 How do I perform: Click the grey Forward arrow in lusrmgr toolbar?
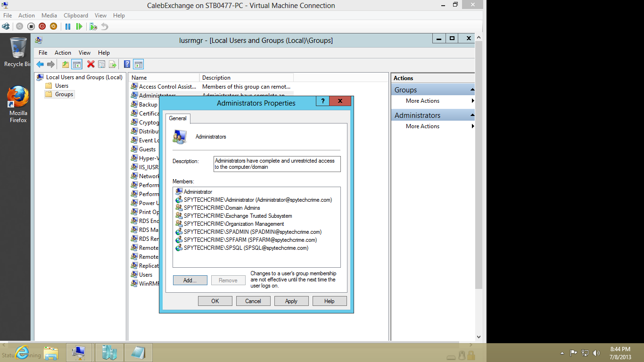click(51, 64)
